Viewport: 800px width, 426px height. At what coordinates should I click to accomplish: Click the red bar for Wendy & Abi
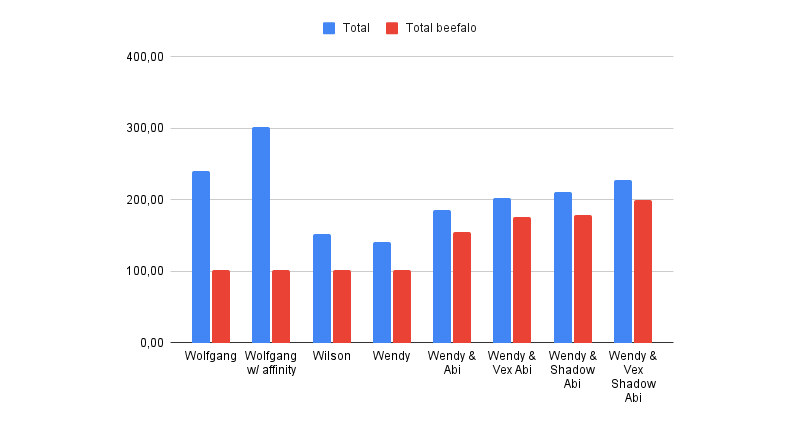pyautogui.click(x=462, y=287)
